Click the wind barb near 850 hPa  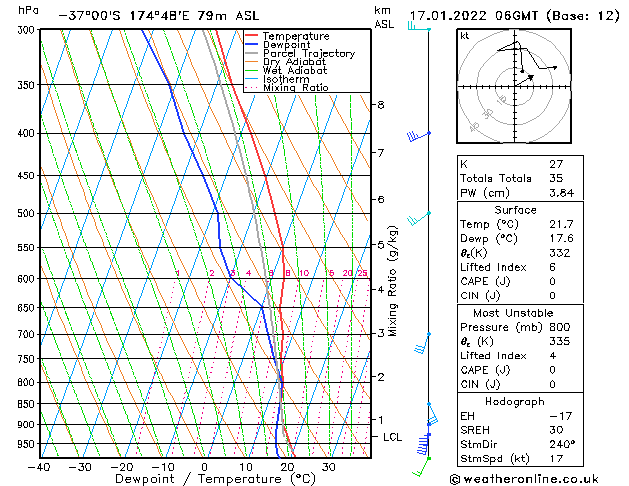[432, 414]
